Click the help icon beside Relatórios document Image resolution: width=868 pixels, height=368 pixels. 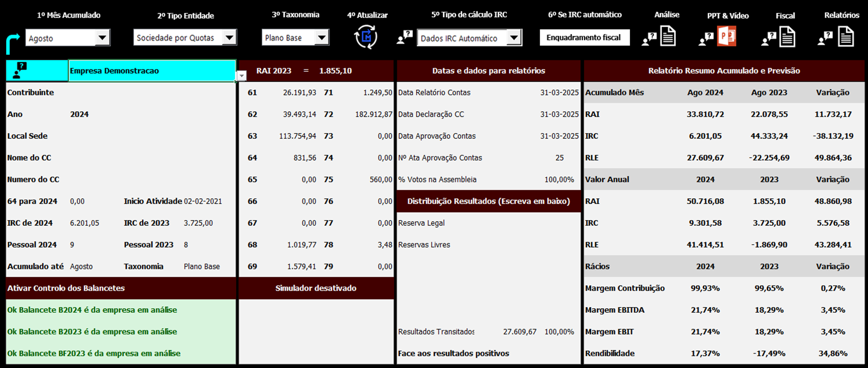coord(825,38)
